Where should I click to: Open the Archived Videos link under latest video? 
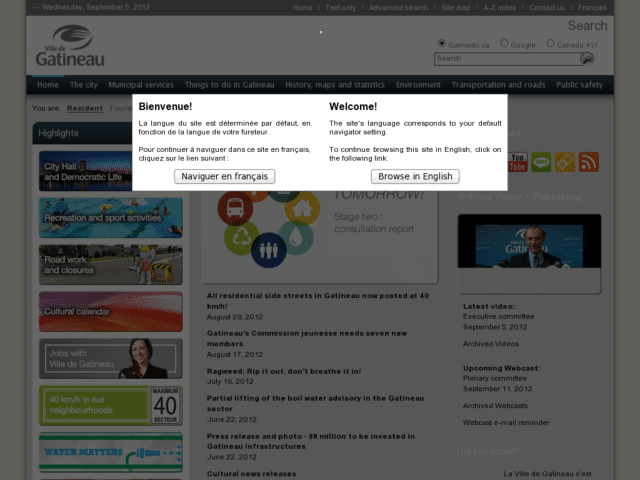pyautogui.click(x=491, y=344)
